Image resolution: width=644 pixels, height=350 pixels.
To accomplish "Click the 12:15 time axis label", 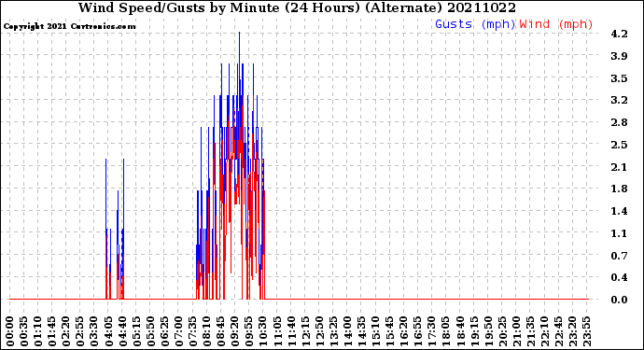I will pyautogui.click(x=305, y=331).
